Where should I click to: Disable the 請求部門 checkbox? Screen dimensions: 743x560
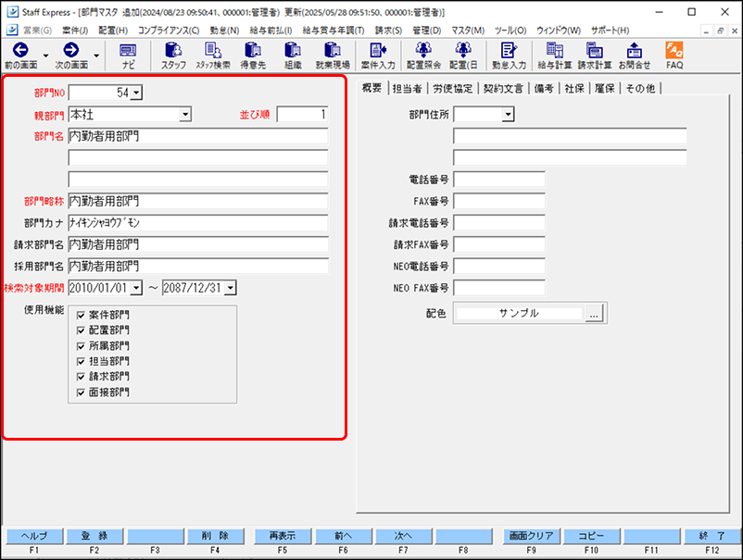click(x=82, y=375)
